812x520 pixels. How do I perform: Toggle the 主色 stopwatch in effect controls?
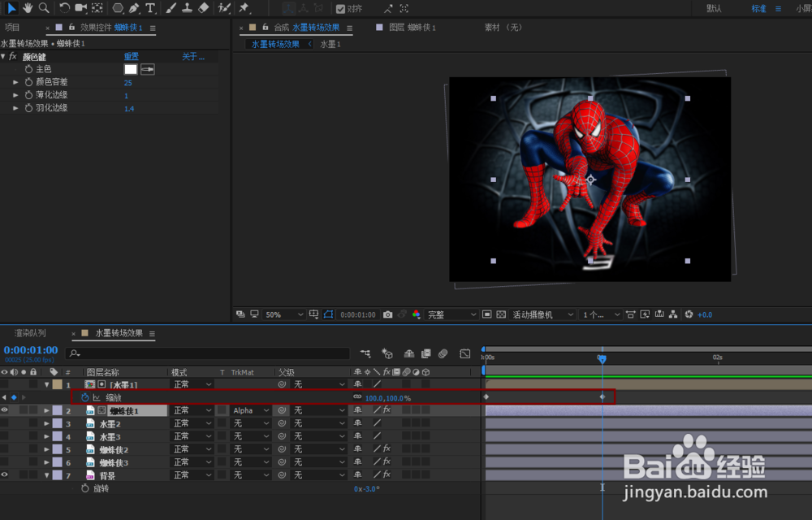28,69
